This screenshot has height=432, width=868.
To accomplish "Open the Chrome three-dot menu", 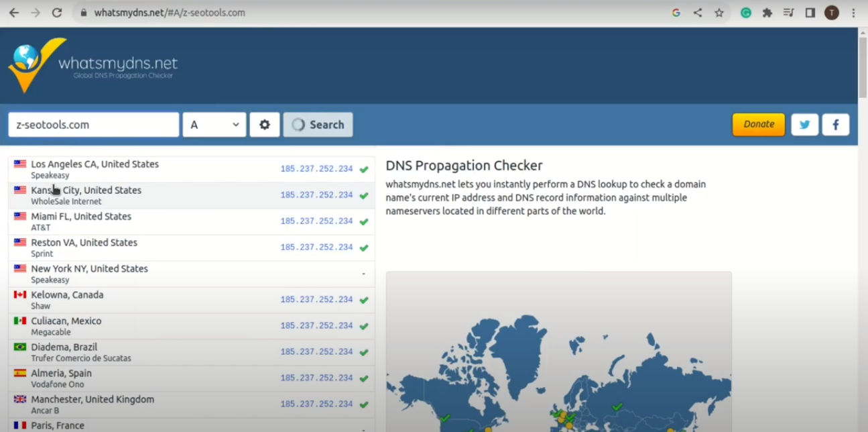I will 853,13.
